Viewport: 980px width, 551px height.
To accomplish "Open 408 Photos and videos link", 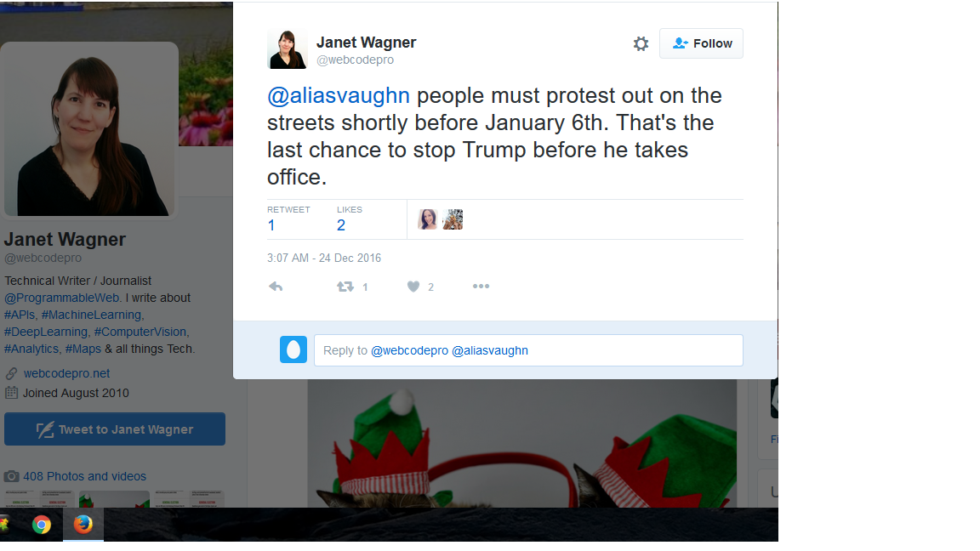I will pyautogui.click(x=84, y=477).
